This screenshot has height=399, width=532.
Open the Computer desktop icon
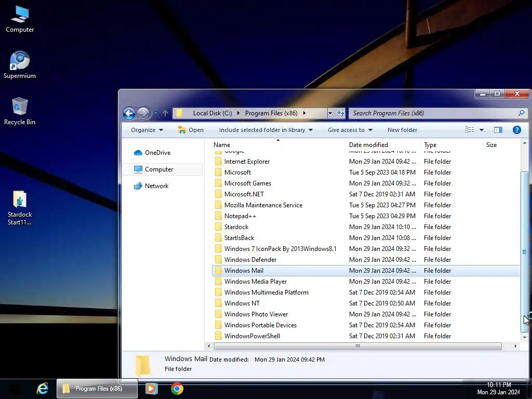tap(20, 19)
